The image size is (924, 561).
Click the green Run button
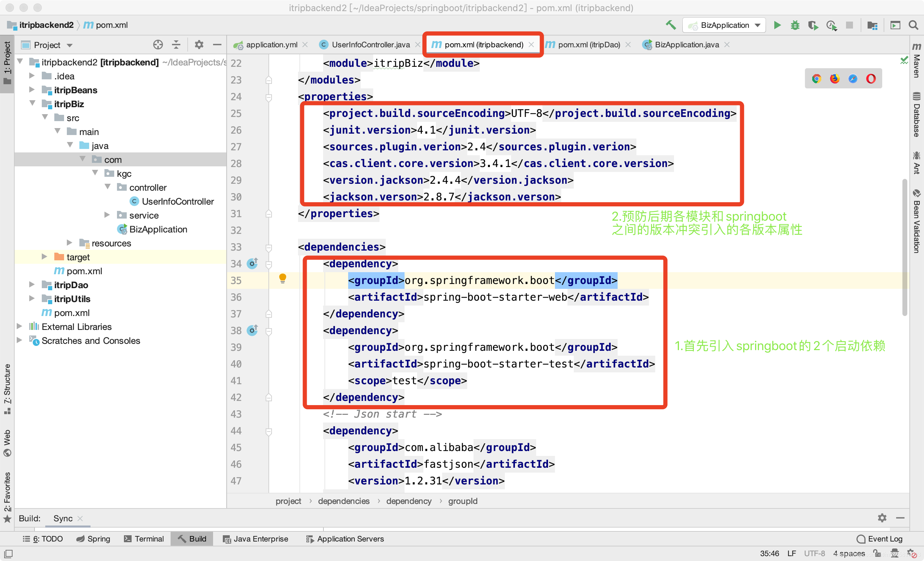[777, 25]
